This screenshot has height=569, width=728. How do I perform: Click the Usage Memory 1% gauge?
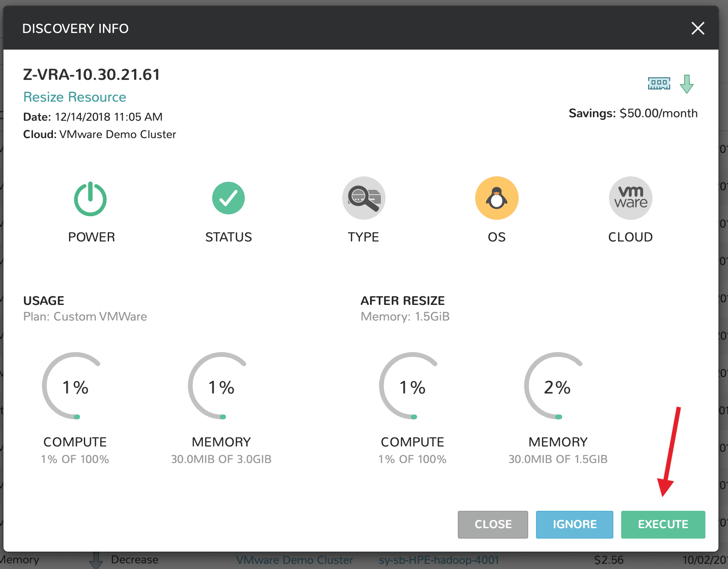221,386
